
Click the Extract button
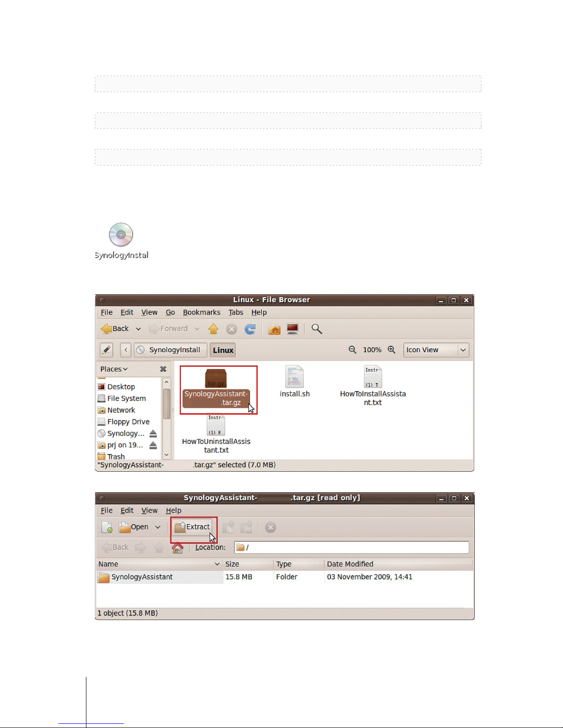[192, 527]
